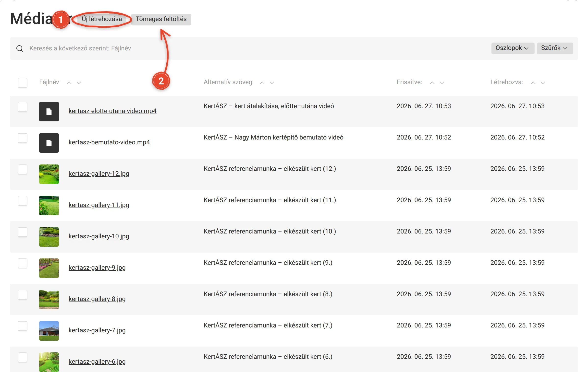Open the Szűrők dropdown
This screenshot has width=588, height=372.
[x=555, y=48]
